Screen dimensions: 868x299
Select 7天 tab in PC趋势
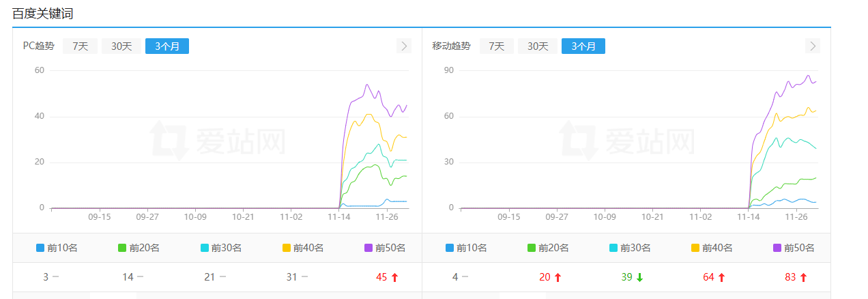[81, 46]
